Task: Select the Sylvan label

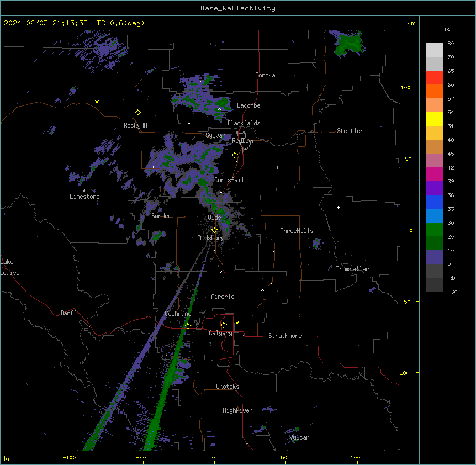Action: [215, 135]
